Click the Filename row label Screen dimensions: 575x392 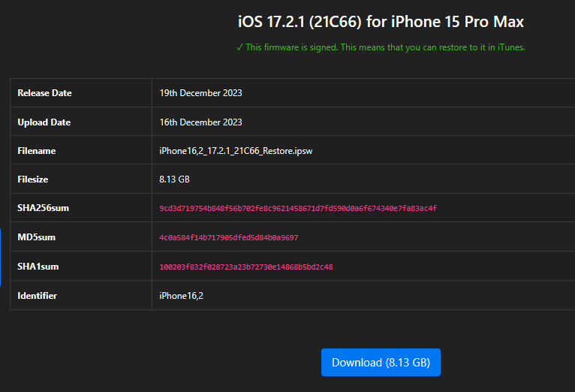(37, 151)
